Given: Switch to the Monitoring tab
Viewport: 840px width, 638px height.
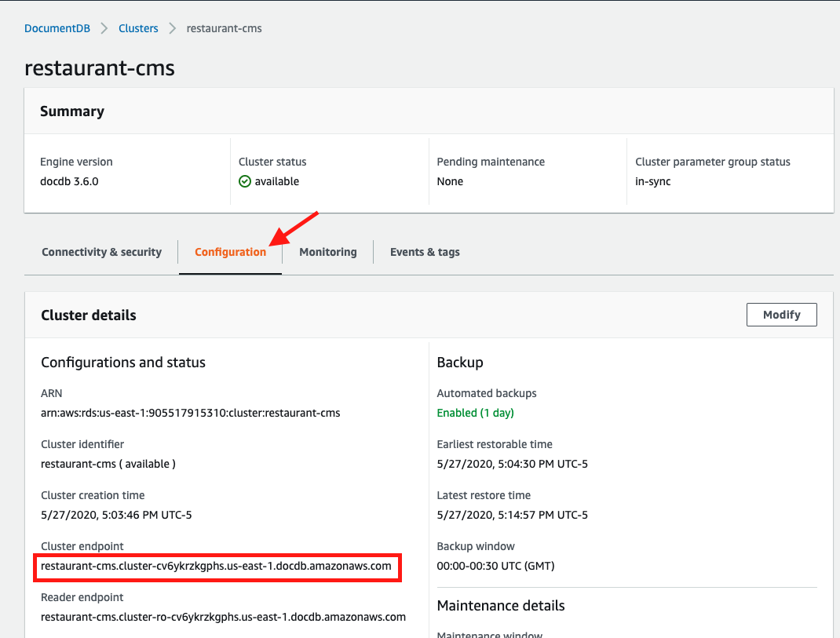Looking at the screenshot, I should point(328,252).
